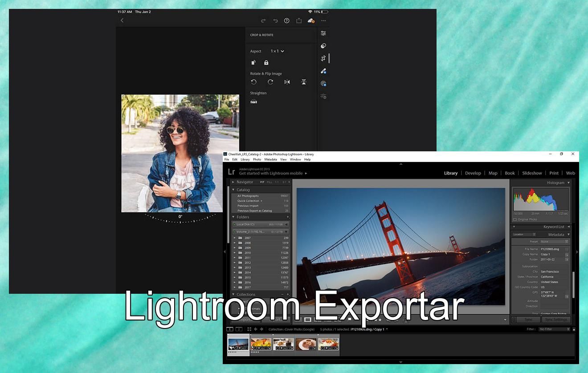Image resolution: width=588 pixels, height=373 pixels.
Task: Open the help question mark icon
Action: point(287,20)
